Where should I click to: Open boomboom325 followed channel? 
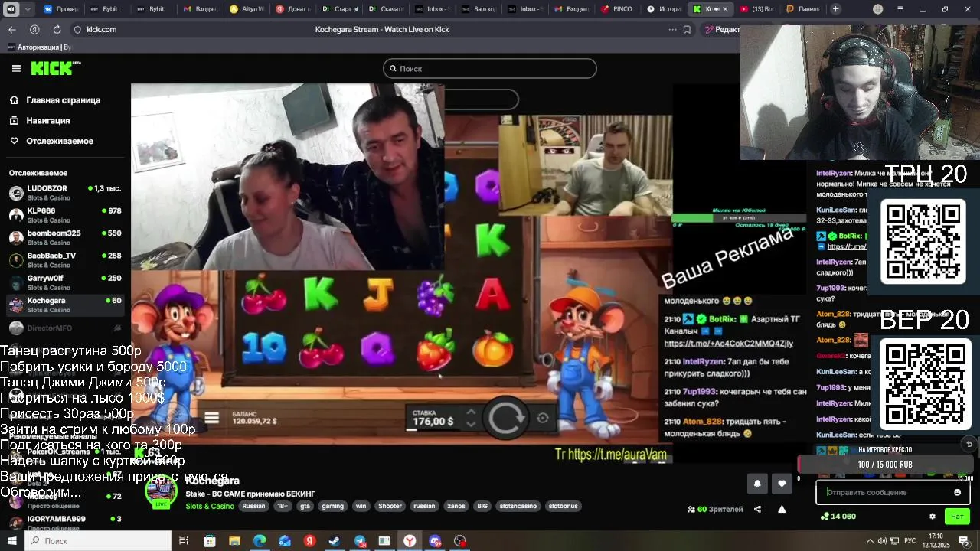[x=64, y=237]
